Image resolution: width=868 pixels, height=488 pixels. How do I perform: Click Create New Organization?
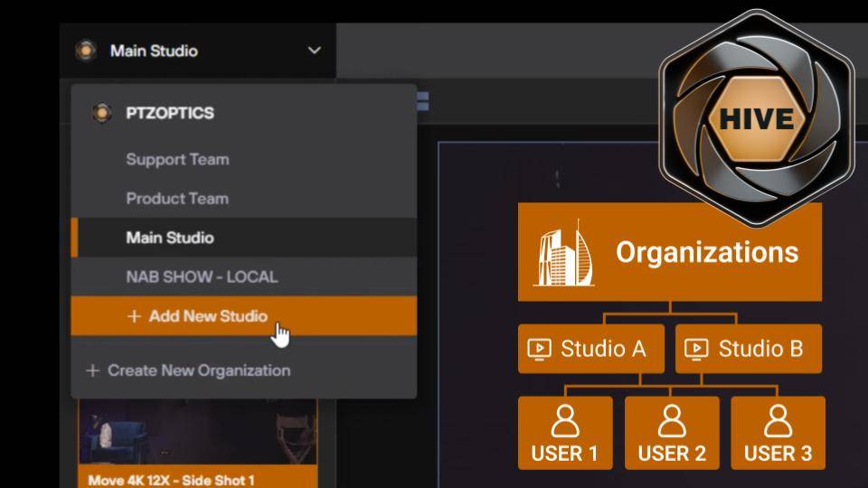click(188, 371)
